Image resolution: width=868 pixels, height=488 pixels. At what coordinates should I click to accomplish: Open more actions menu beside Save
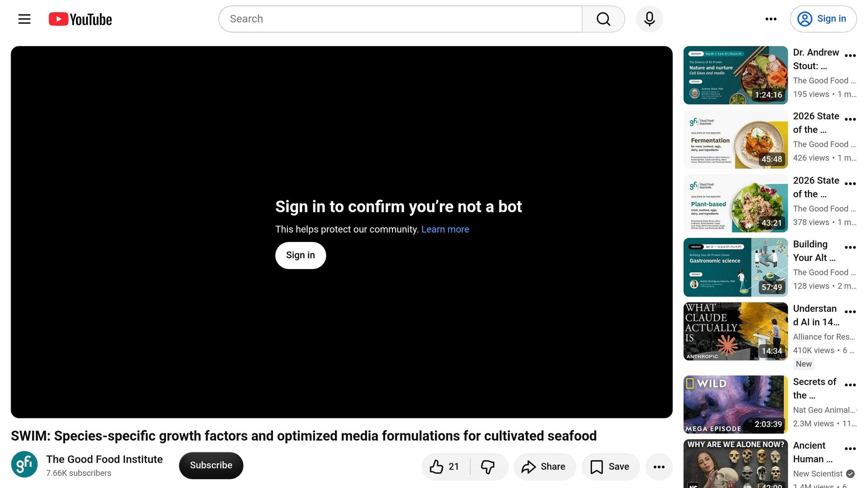tap(659, 467)
